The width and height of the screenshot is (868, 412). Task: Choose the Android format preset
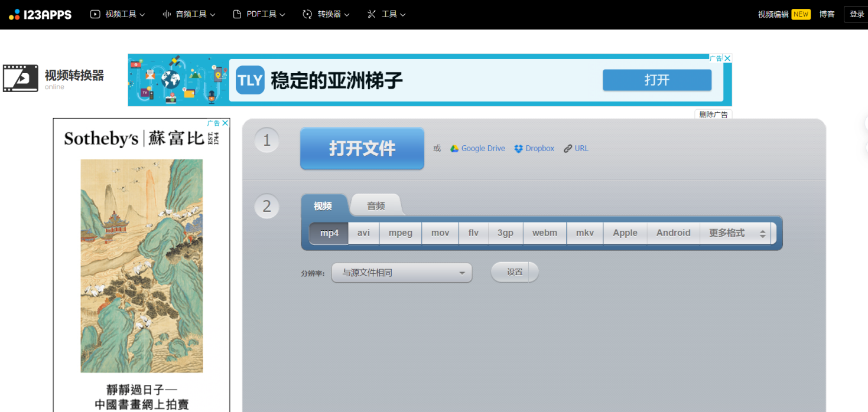point(673,233)
